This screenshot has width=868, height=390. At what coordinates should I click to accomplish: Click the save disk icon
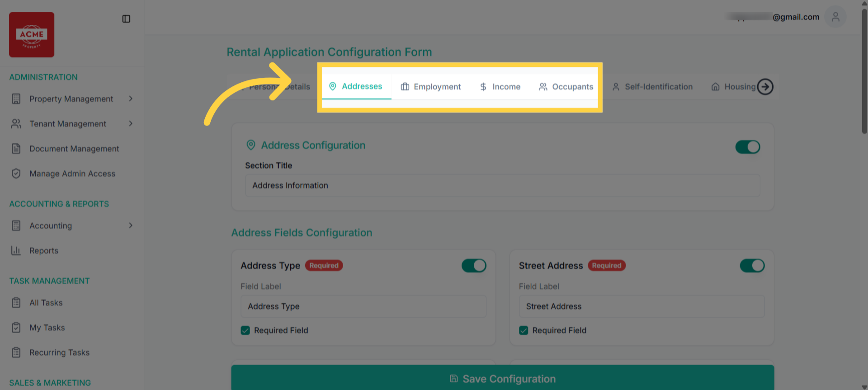coord(454,379)
